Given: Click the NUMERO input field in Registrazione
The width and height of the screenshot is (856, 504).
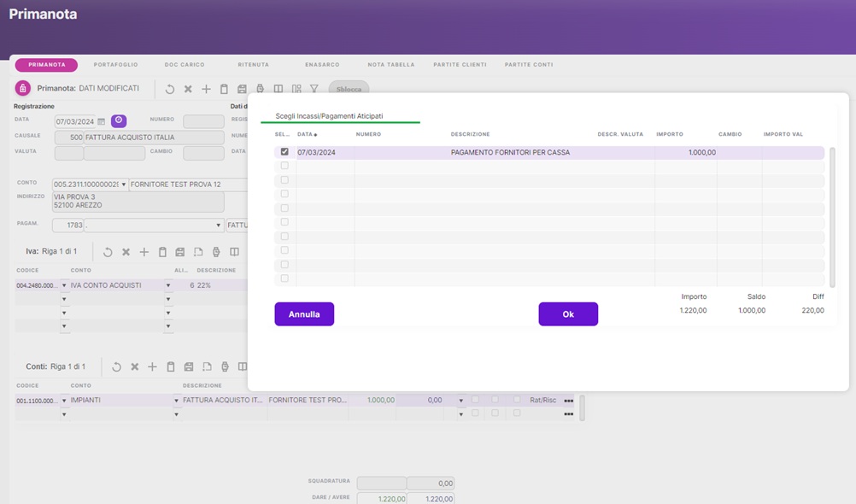Looking at the screenshot, I should coord(203,121).
